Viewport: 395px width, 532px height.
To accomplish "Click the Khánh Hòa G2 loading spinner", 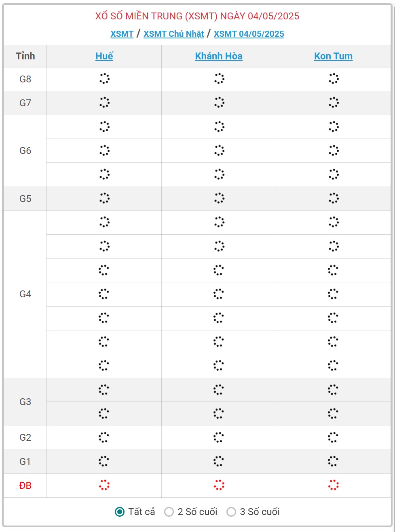I will 219,437.
